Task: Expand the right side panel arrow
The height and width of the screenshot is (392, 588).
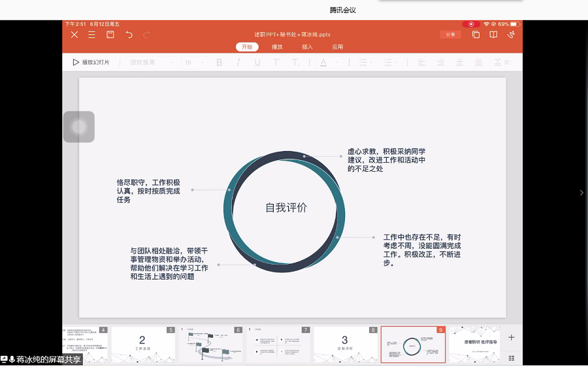Action: tap(581, 193)
